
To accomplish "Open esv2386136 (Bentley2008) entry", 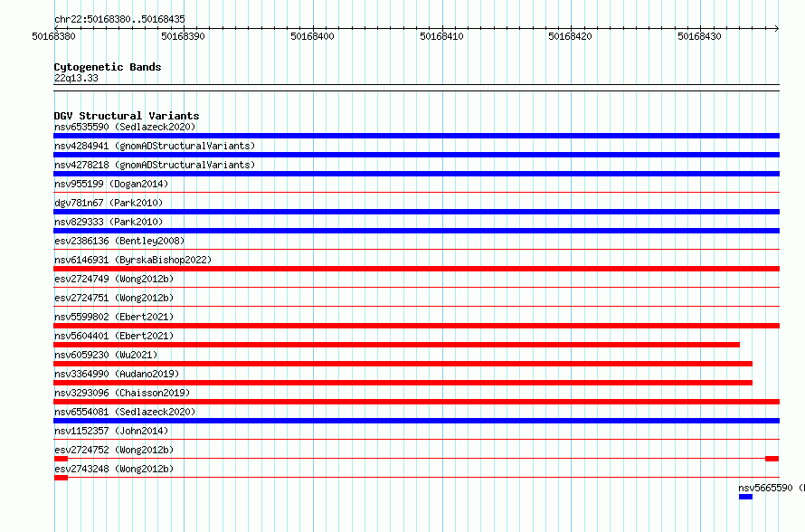I will [119, 241].
